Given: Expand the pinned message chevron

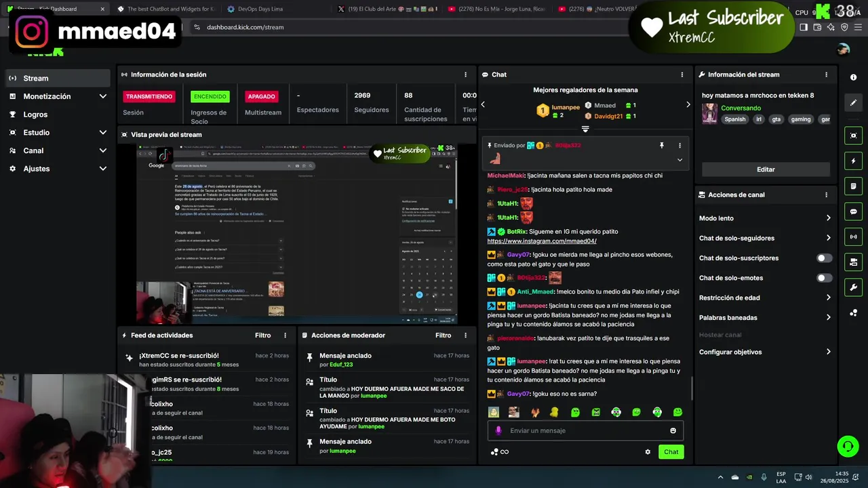Looking at the screenshot, I should click(679, 160).
